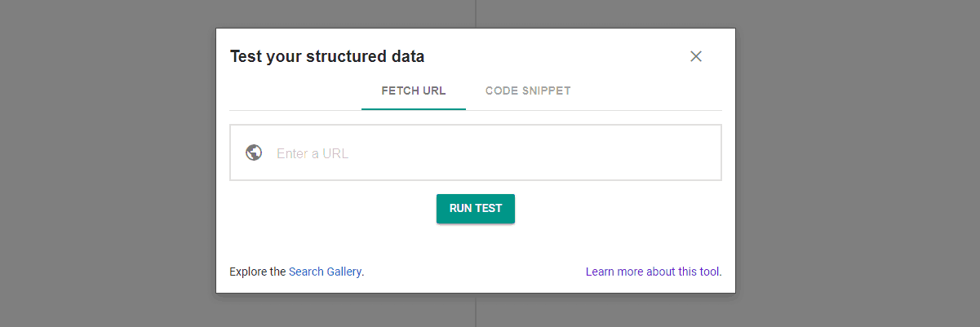Screen dimensions: 980x327
Task: Click the globe icon in URL field
Action: pyautogui.click(x=254, y=152)
